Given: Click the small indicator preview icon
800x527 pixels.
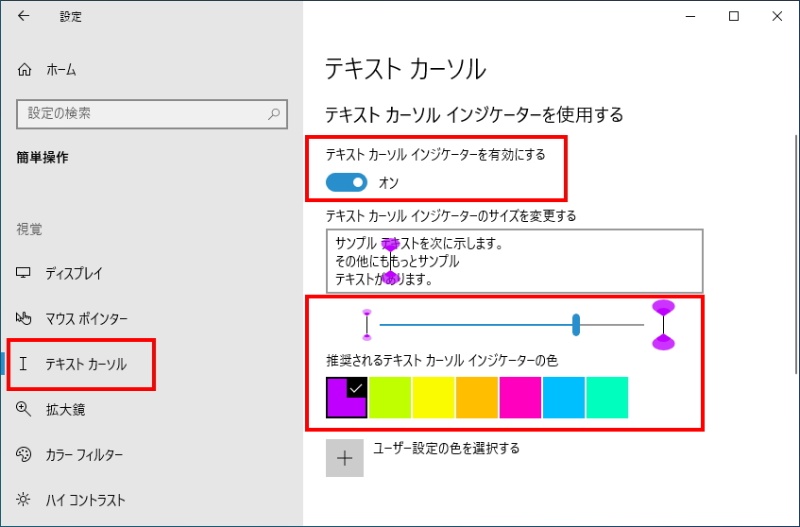Looking at the screenshot, I should pyautogui.click(x=367, y=324).
